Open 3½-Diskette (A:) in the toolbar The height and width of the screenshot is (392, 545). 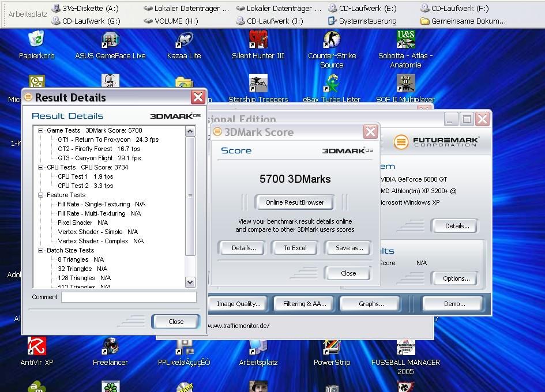tap(85, 8)
